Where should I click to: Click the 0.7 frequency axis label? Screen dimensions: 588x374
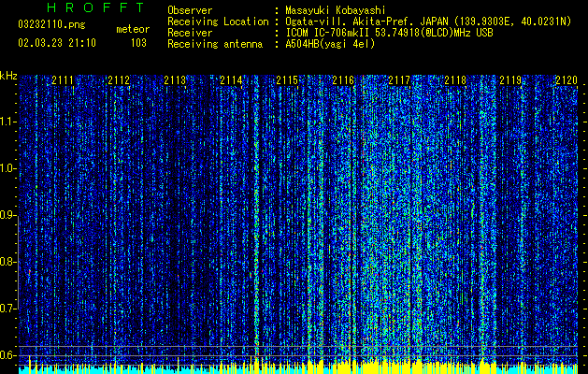pos(8,309)
